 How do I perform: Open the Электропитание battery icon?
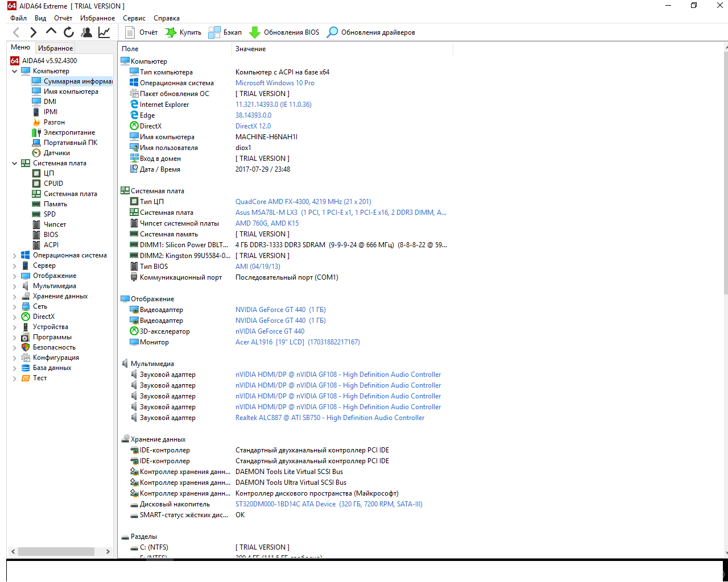pyautogui.click(x=36, y=132)
